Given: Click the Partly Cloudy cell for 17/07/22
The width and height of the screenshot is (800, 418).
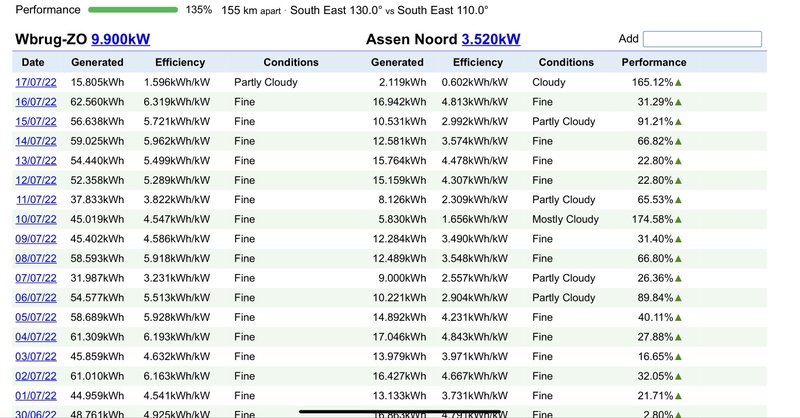Looking at the screenshot, I should click(x=266, y=82).
